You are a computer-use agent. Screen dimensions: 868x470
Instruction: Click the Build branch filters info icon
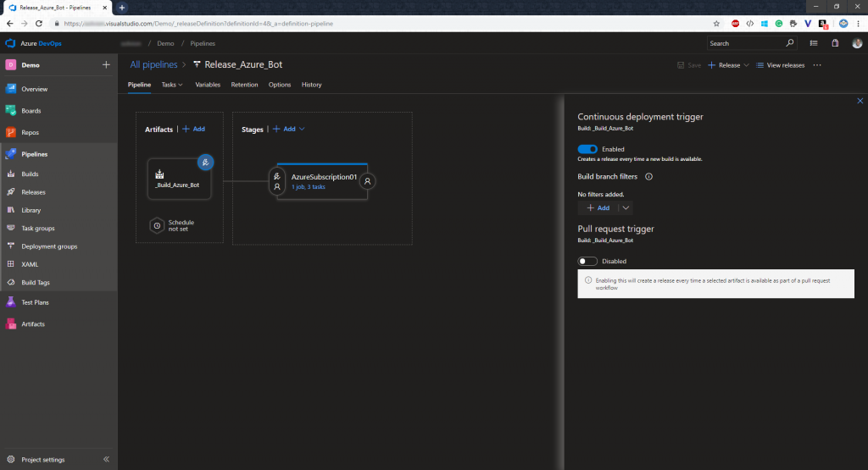click(x=648, y=177)
